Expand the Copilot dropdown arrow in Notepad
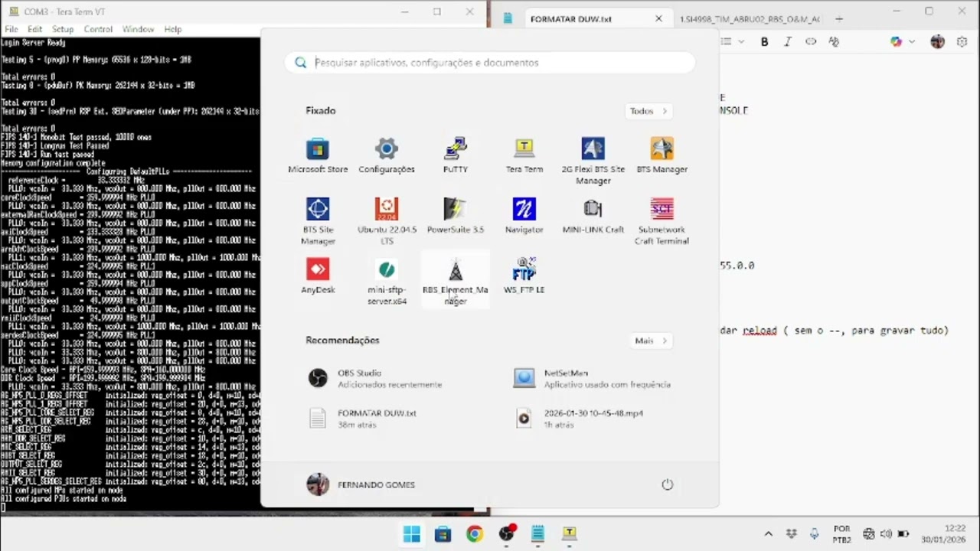Image resolution: width=980 pixels, height=551 pixels. pyautogui.click(x=911, y=42)
